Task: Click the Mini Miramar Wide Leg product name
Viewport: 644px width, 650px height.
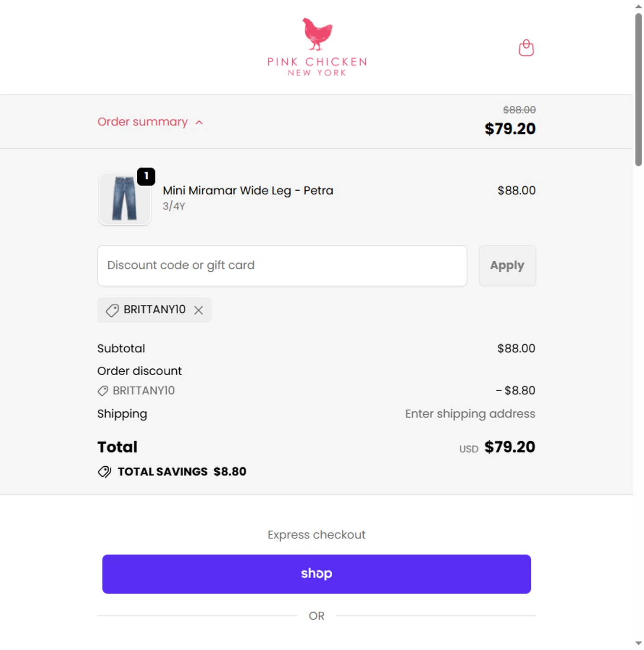Action: [248, 191]
